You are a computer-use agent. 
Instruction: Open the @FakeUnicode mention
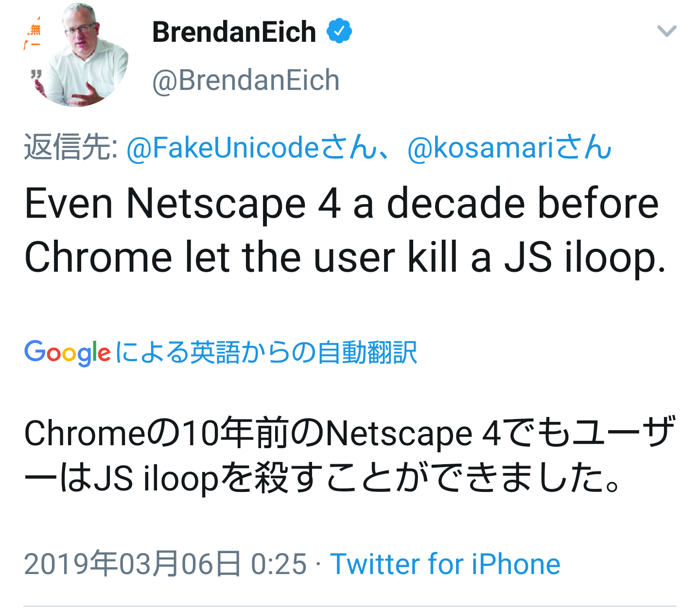coord(222,147)
